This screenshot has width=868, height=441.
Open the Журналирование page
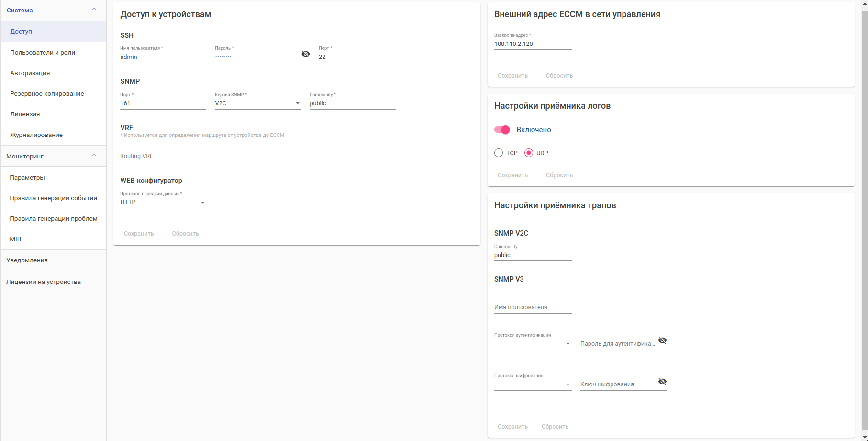[36, 135]
